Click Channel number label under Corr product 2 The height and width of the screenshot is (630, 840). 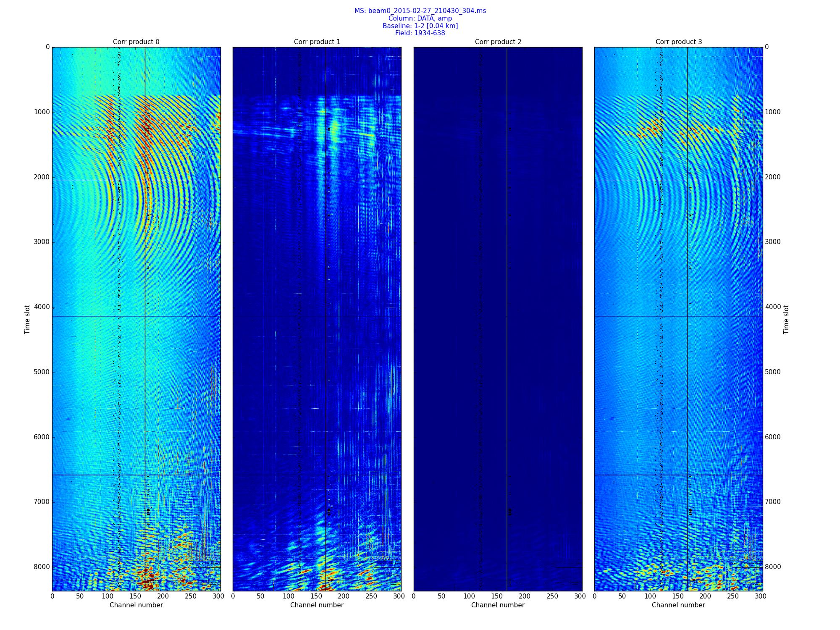[498, 605]
